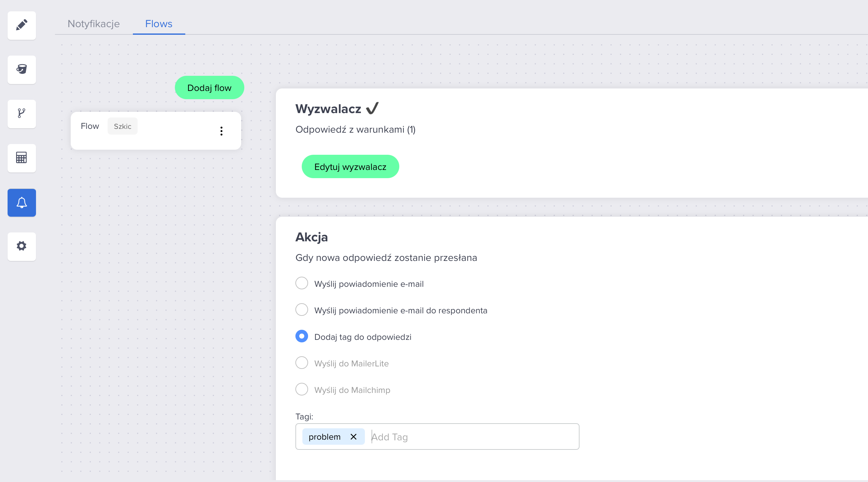Open the calculator sidebar icon

tap(21, 158)
